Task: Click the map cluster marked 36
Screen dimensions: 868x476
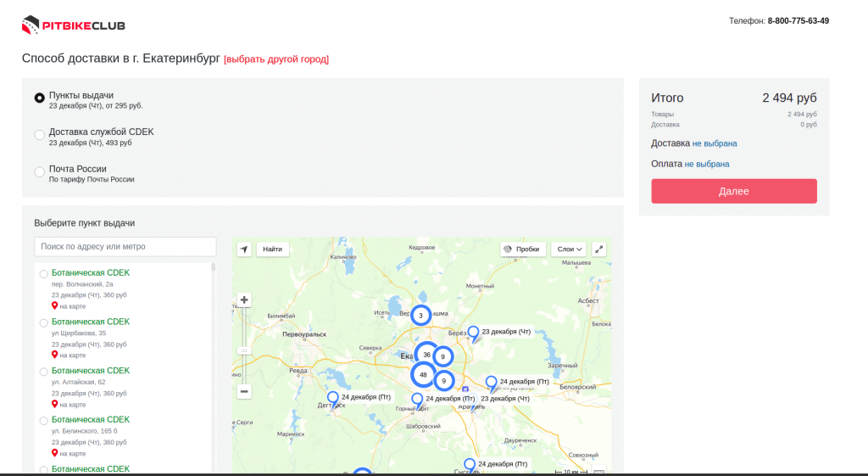Action: click(x=426, y=355)
